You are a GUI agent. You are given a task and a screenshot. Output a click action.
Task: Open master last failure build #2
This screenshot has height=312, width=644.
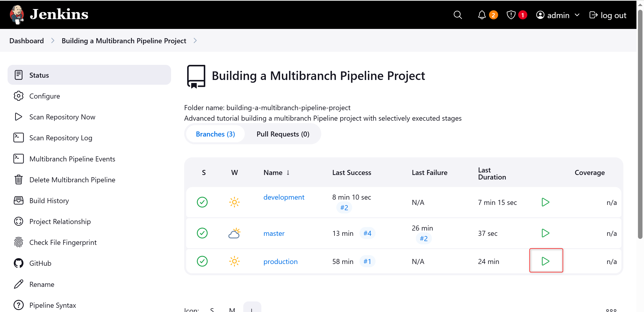(424, 238)
